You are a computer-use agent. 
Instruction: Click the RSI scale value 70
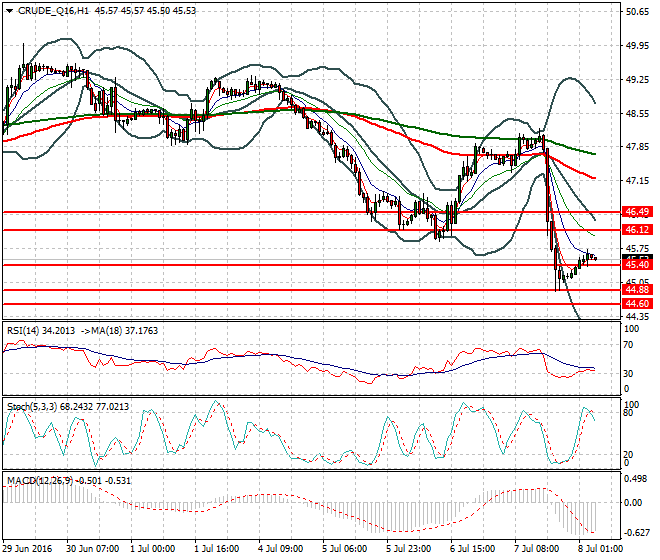coord(630,345)
